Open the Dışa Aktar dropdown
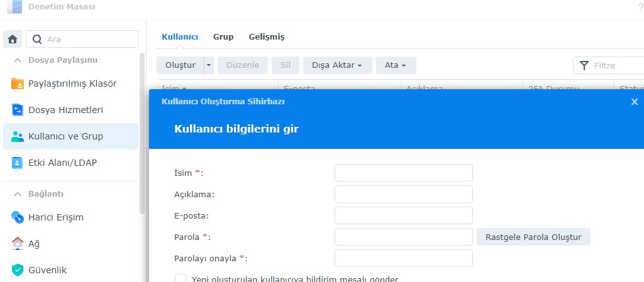644x282 pixels. (x=338, y=65)
